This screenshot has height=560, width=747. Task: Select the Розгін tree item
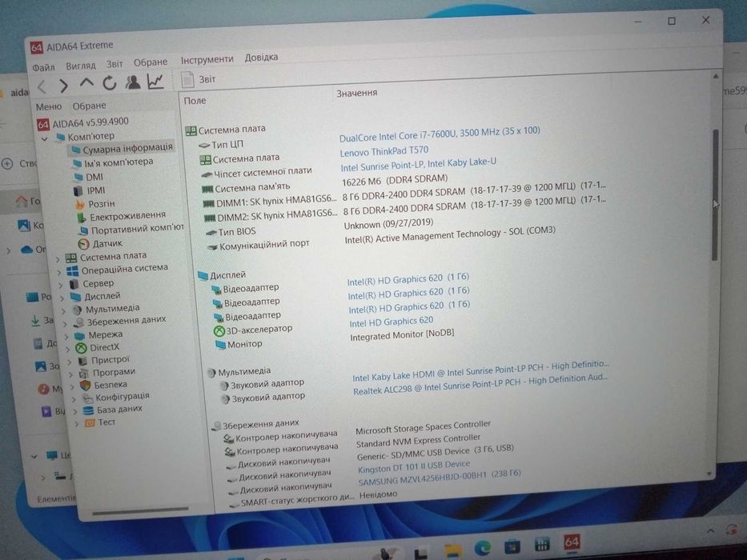tap(95, 204)
